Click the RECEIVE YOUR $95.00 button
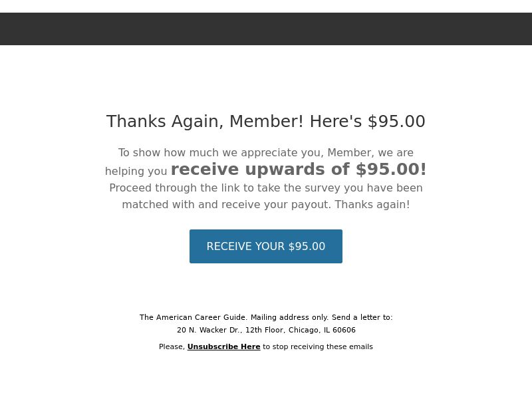The image size is (532, 399). 265,246
